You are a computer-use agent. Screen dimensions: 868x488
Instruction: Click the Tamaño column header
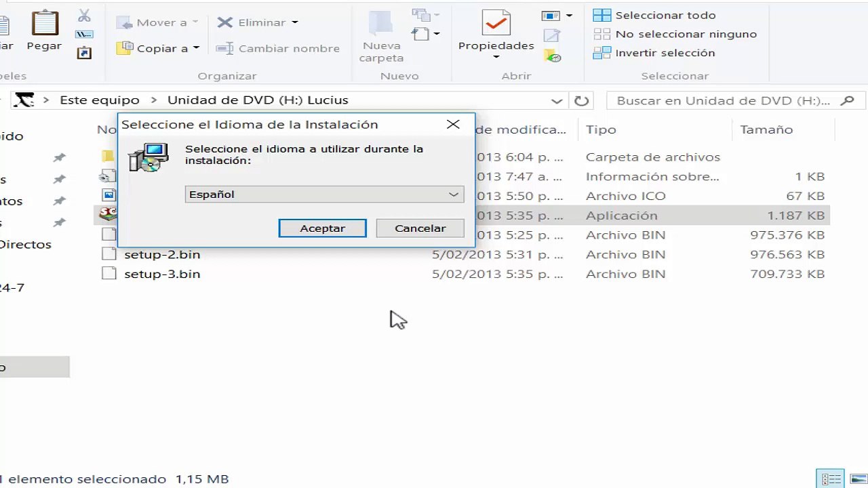coord(766,129)
